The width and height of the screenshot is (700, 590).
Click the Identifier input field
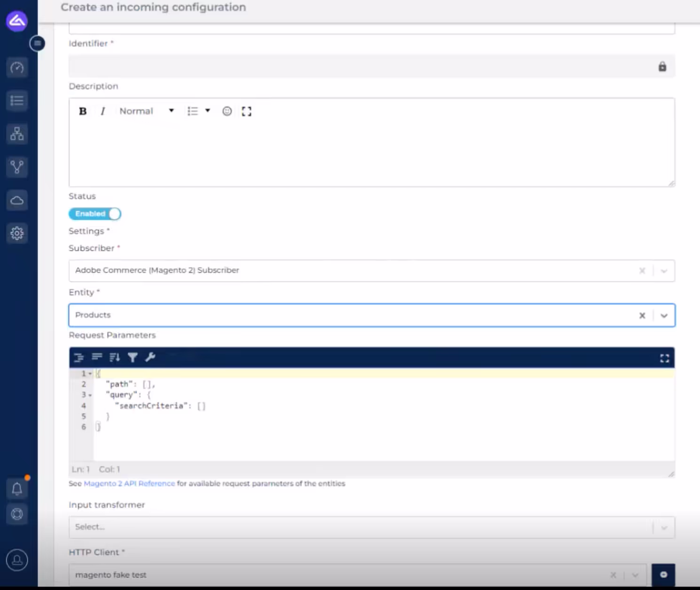[x=372, y=66]
